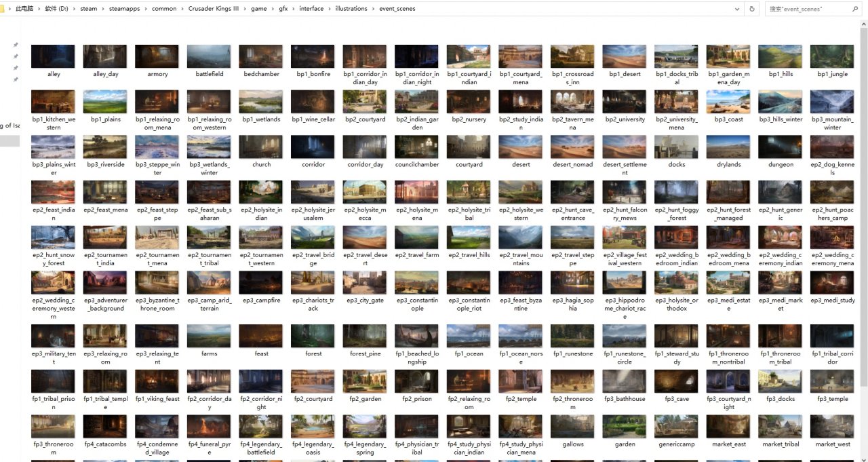868x462 pixels.
Task: Refresh the event_scenes folder view
Action: pyautogui.click(x=751, y=9)
